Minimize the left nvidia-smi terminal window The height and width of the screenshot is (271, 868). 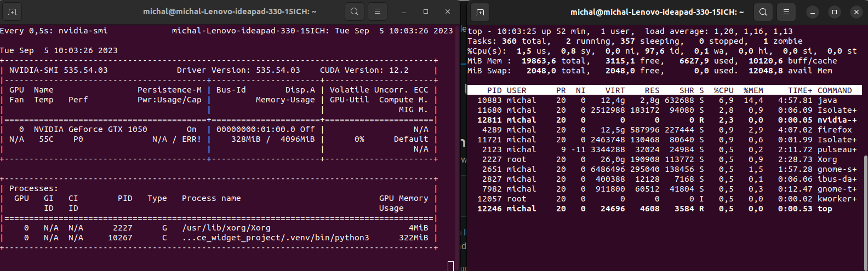pos(404,11)
